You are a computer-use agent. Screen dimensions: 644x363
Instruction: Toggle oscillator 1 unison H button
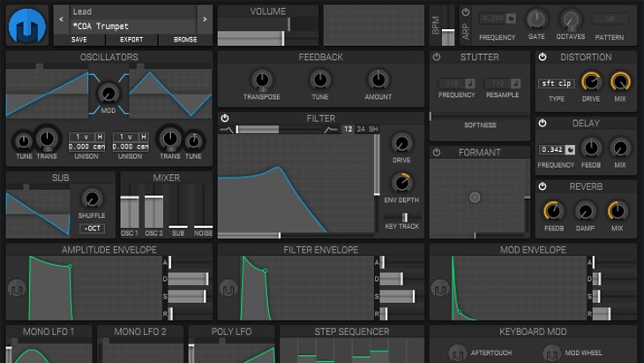click(x=100, y=137)
